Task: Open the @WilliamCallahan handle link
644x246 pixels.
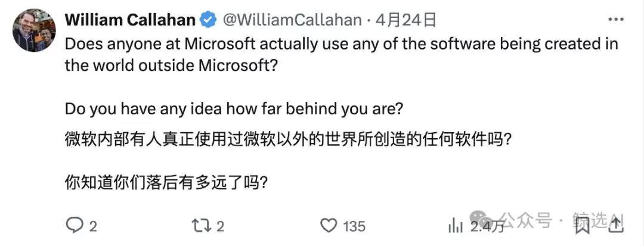Action: click(292, 20)
